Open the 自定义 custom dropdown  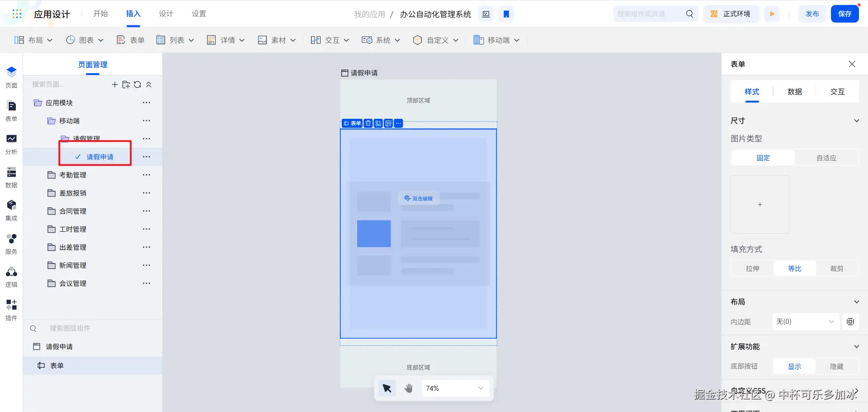pyautogui.click(x=436, y=40)
